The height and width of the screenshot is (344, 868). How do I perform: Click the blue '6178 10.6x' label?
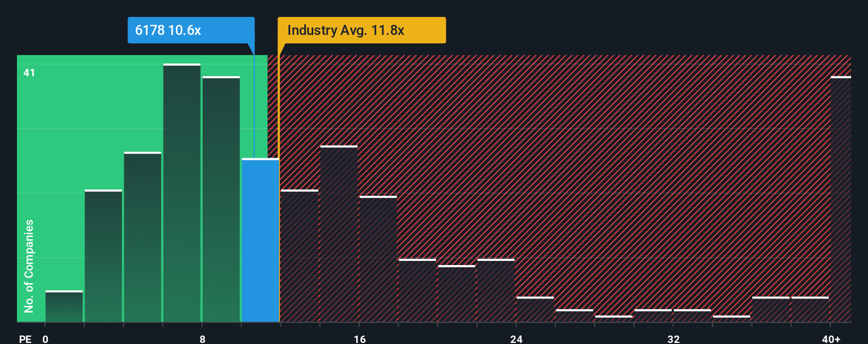click(x=191, y=30)
